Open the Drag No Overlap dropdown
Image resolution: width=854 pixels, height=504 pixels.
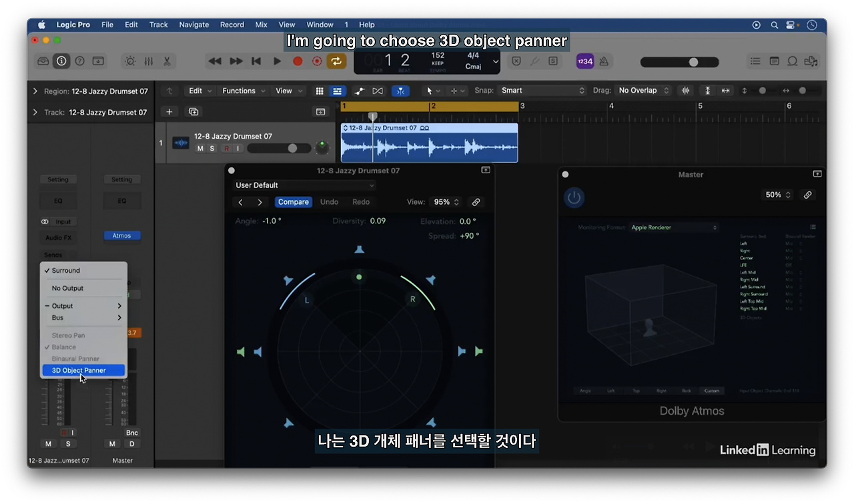click(x=644, y=91)
